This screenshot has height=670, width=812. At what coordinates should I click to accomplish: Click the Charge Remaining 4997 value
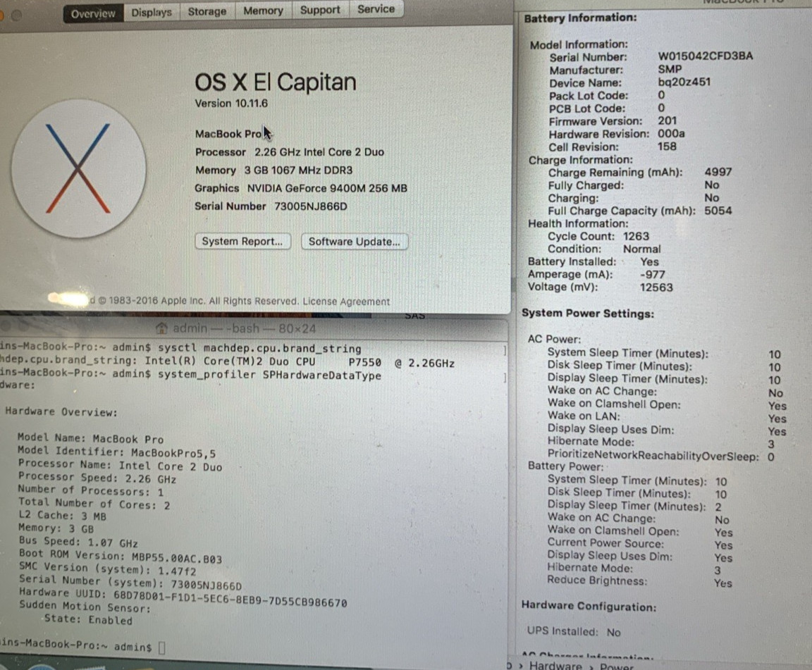pos(718,172)
